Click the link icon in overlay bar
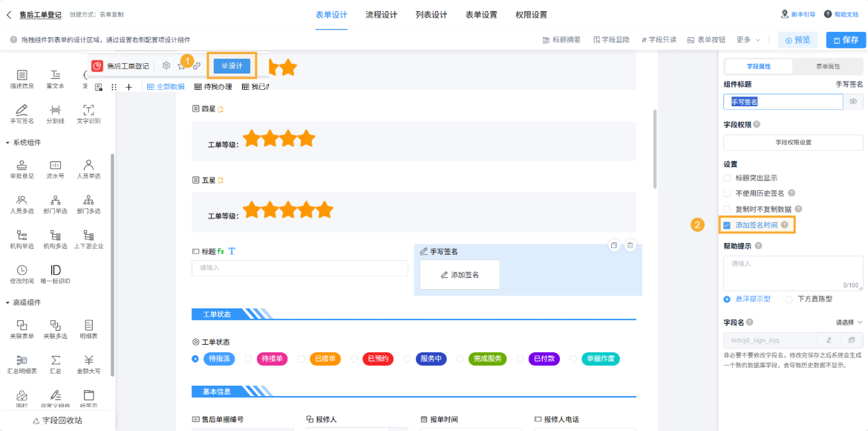Viewport: 868px width, 431px height. point(197,65)
